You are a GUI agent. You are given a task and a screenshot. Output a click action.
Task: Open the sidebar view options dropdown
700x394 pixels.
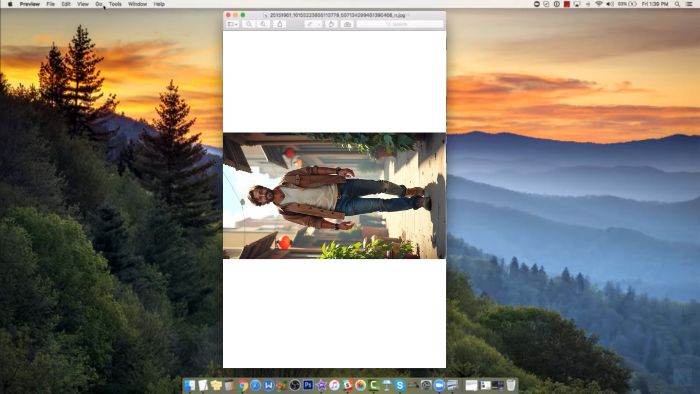[x=232, y=24]
